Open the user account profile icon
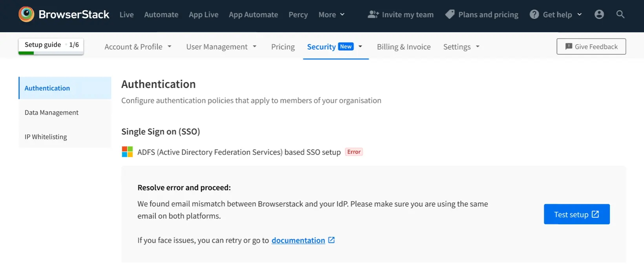Image resolution: width=644 pixels, height=275 pixels. coord(599,15)
